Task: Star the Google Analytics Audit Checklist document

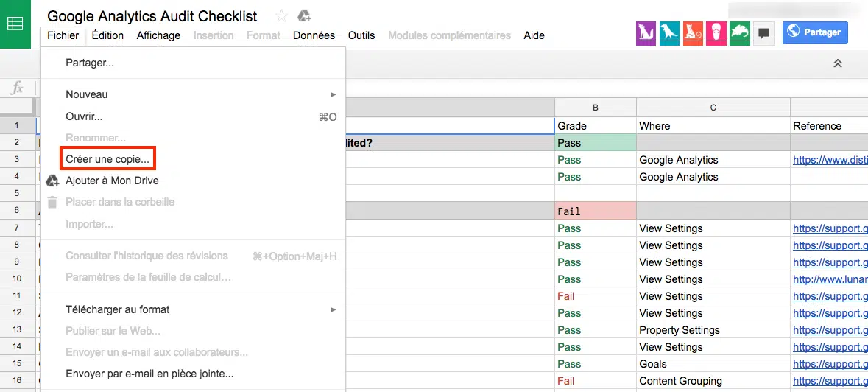Action: click(x=281, y=15)
